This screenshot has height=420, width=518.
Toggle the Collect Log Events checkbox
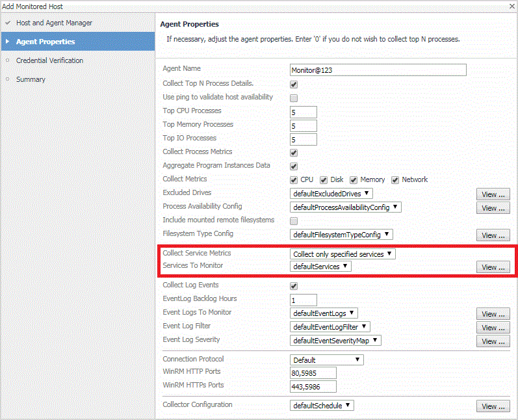[x=294, y=286]
